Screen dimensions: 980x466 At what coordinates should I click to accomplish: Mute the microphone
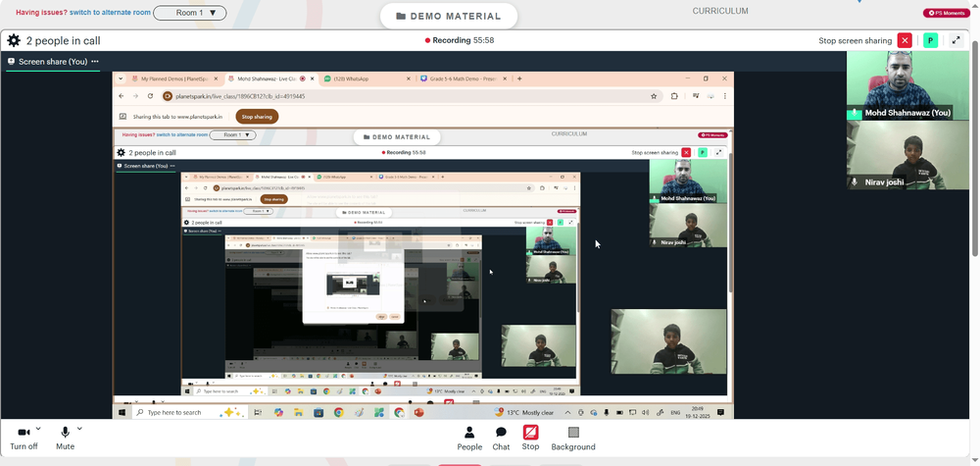65,438
